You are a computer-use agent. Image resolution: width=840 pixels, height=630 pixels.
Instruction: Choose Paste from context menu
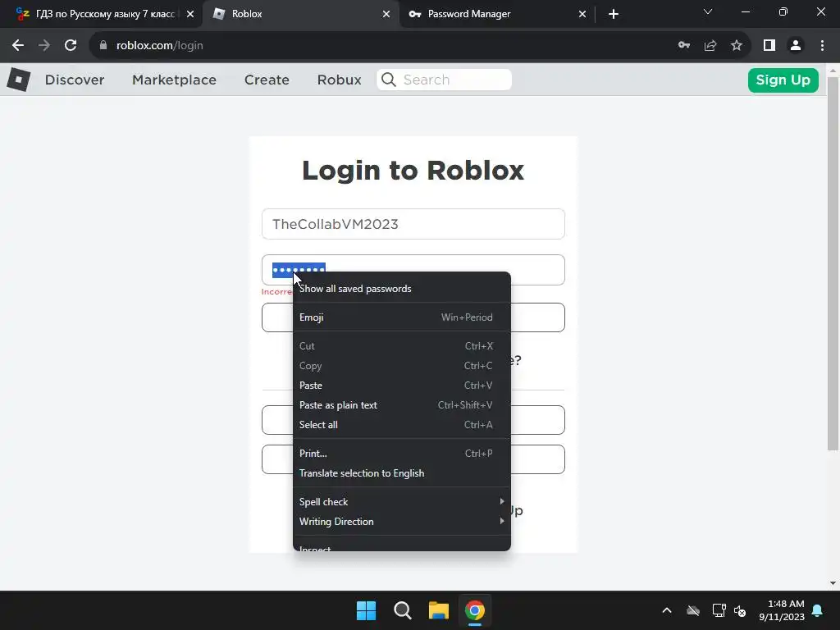pos(402,386)
